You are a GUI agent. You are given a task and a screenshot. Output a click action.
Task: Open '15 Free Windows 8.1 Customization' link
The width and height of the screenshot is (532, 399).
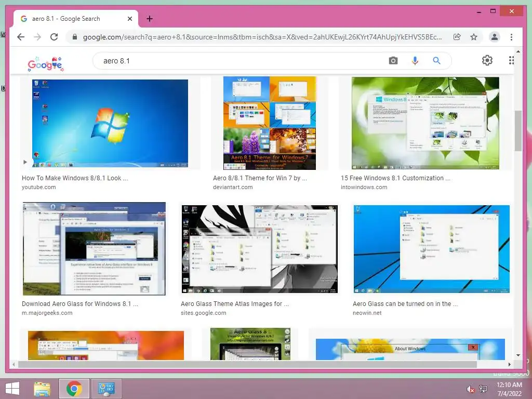[395, 178]
